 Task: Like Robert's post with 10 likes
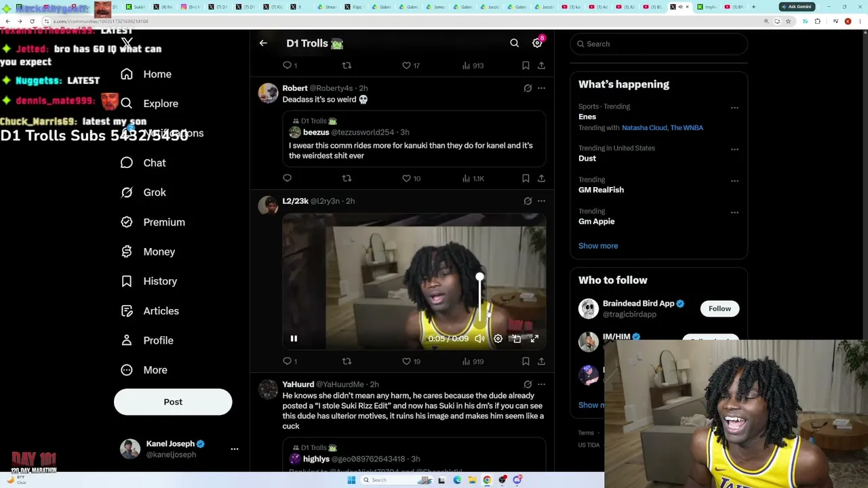411,178
